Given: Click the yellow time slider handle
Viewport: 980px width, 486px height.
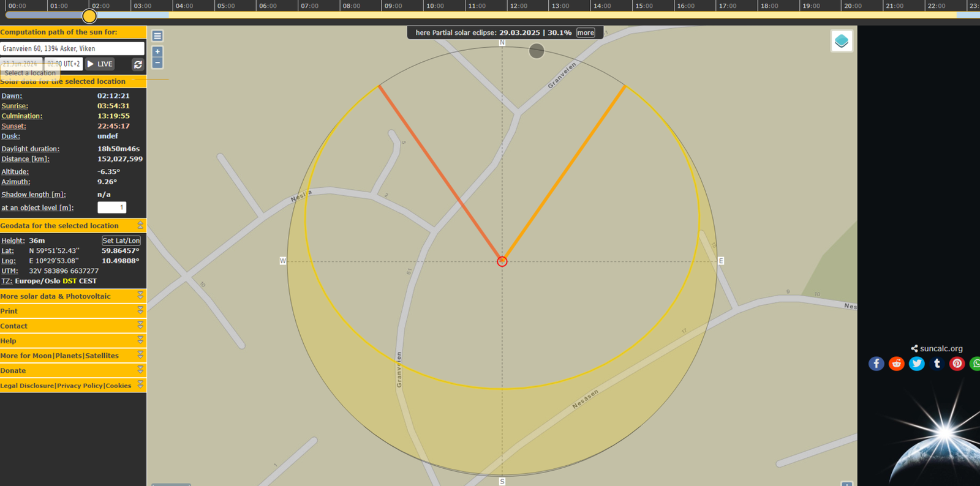Looking at the screenshot, I should tap(89, 16).
